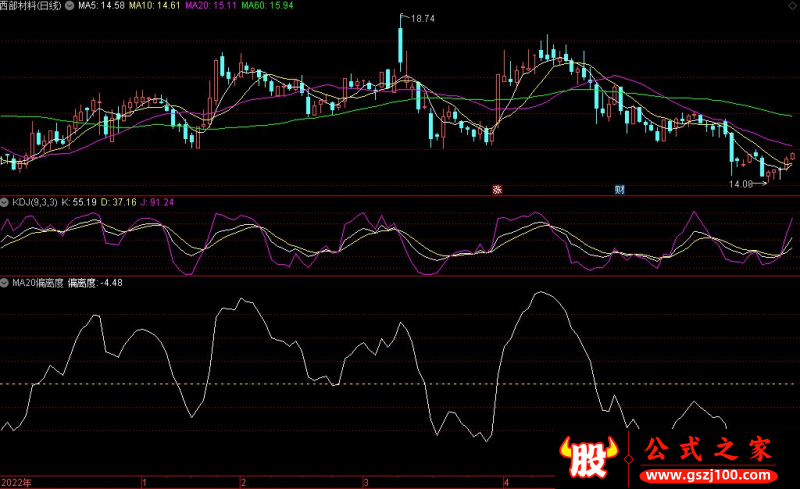Expand the MA20偏离度 indicator menu arrow

click(x=5, y=283)
